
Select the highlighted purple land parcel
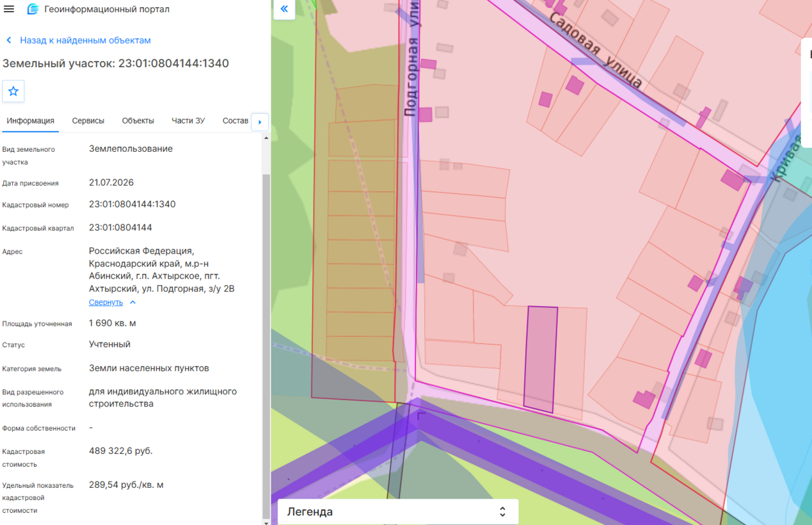pos(541,359)
